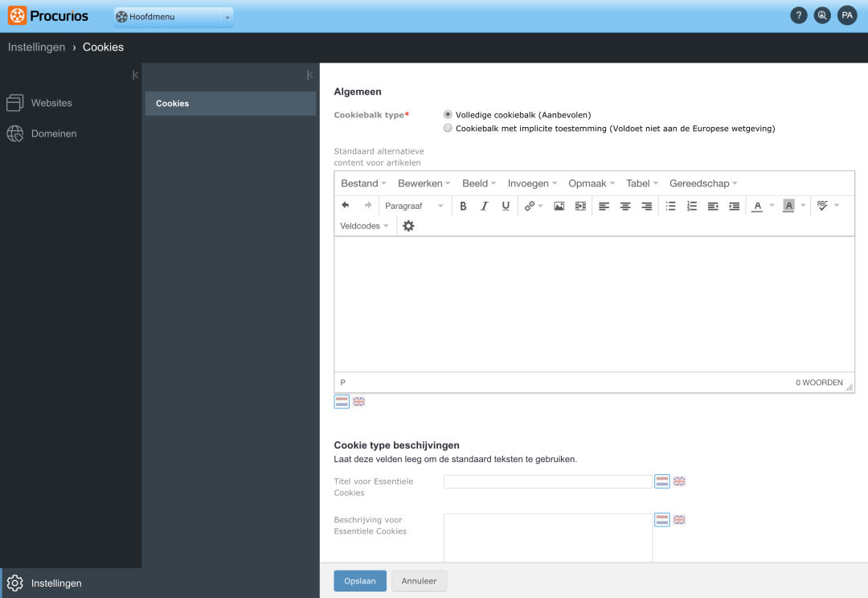Image resolution: width=868 pixels, height=598 pixels.
Task: Select English flag for Titel voor Essentiele Cookies
Action: click(x=679, y=481)
